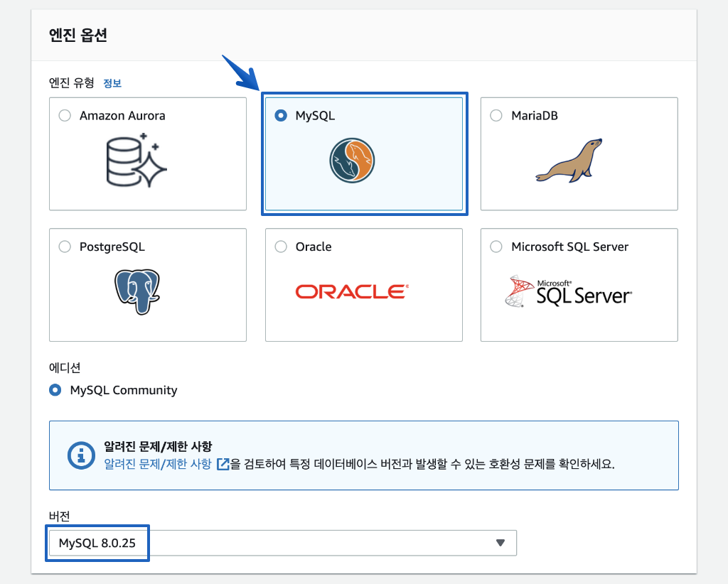Click the MySQL Community label text
Viewport: 728px width, 584px height.
pos(124,390)
